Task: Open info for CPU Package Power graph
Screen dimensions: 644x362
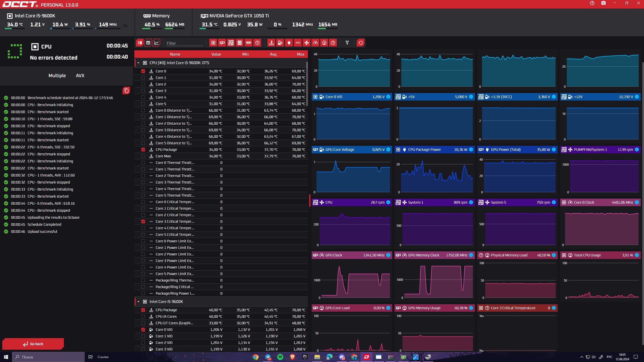Action: coord(471,150)
